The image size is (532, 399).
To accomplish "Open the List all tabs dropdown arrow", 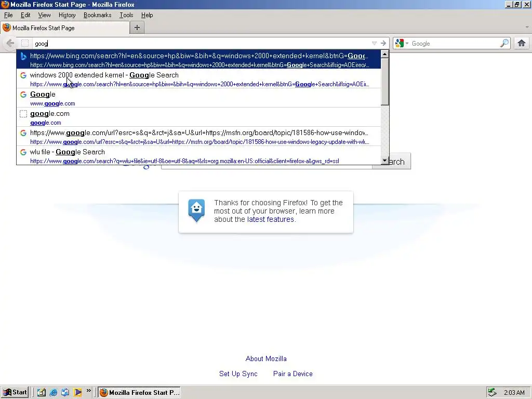I will tap(527, 27).
